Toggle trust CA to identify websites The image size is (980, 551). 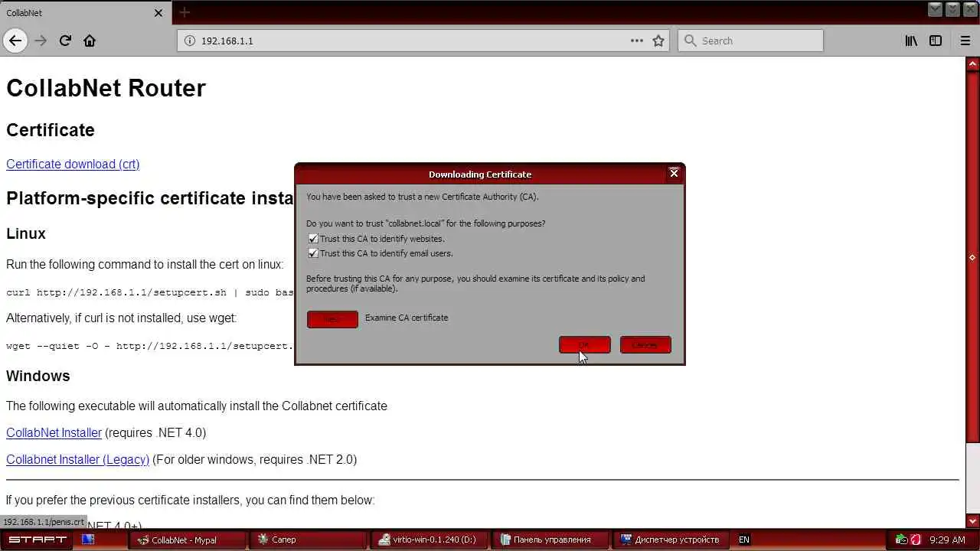(x=313, y=239)
